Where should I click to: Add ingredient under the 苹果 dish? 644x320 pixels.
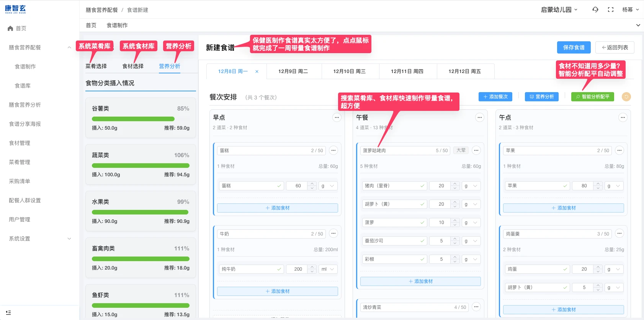(563, 208)
